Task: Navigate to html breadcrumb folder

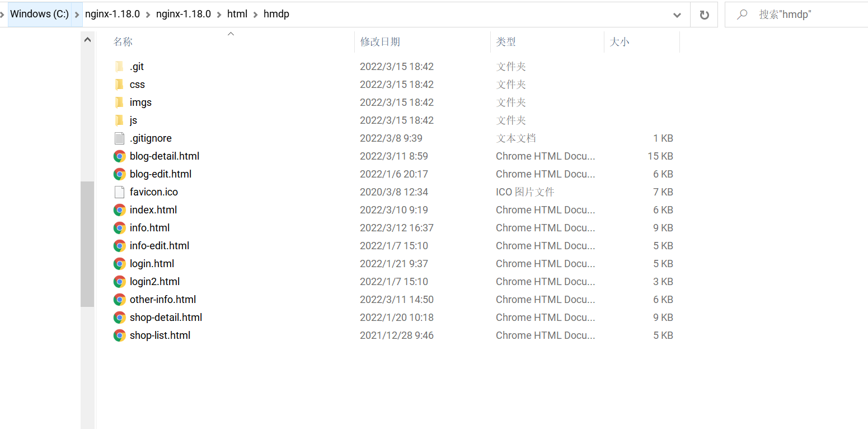Action: [237, 15]
